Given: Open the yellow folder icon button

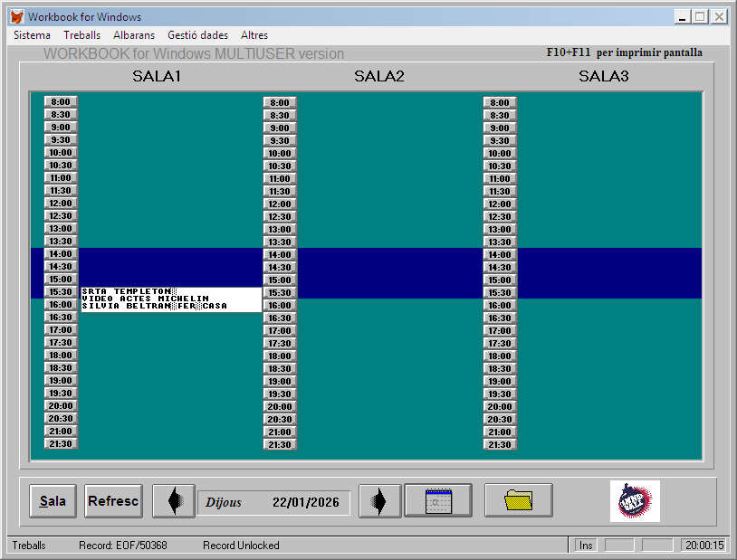Looking at the screenshot, I should [x=518, y=501].
